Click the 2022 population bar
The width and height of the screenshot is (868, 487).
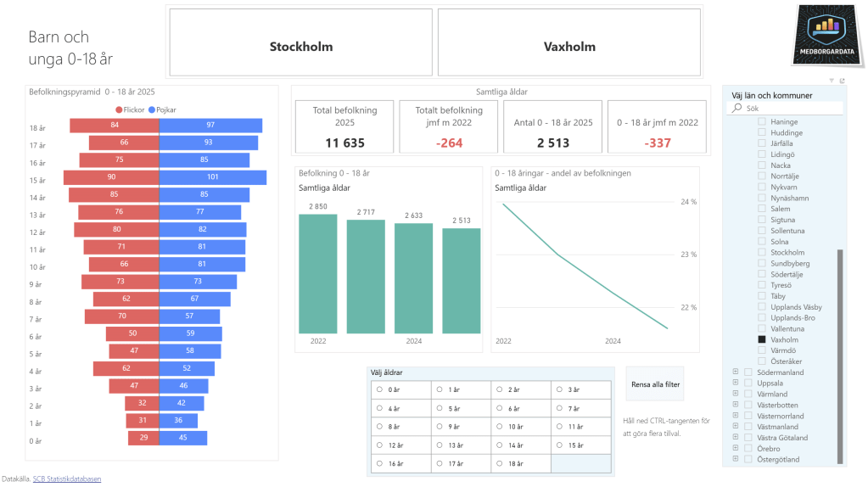coord(317,273)
